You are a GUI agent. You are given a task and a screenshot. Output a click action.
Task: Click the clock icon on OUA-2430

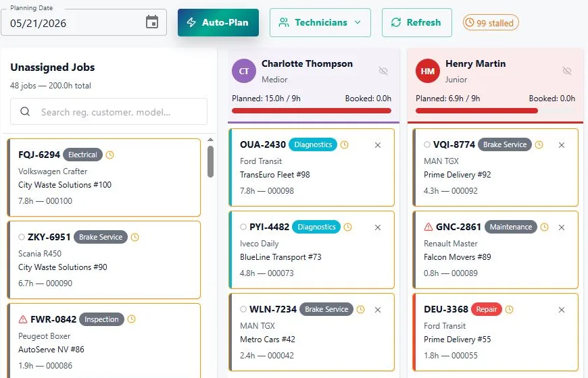point(344,144)
